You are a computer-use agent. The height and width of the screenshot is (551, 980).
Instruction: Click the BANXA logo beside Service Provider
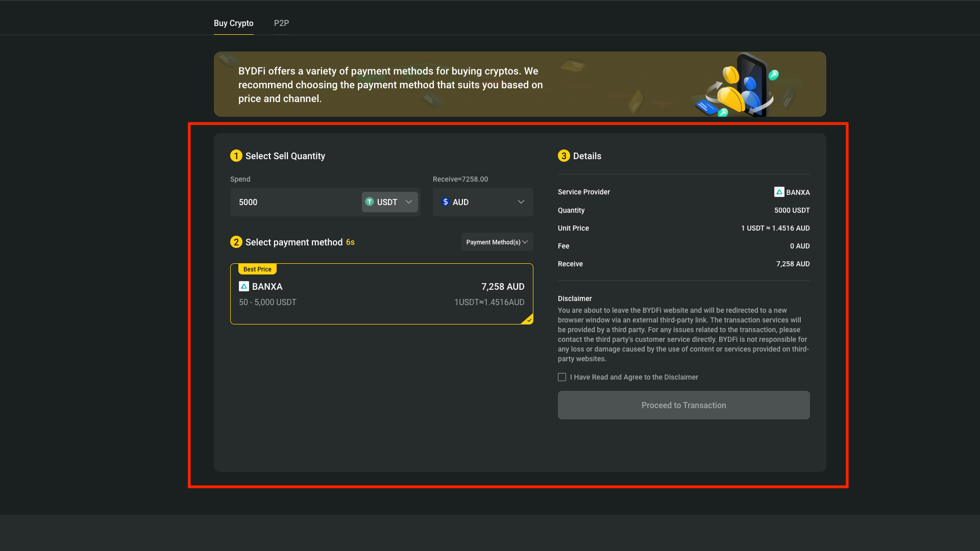click(779, 192)
